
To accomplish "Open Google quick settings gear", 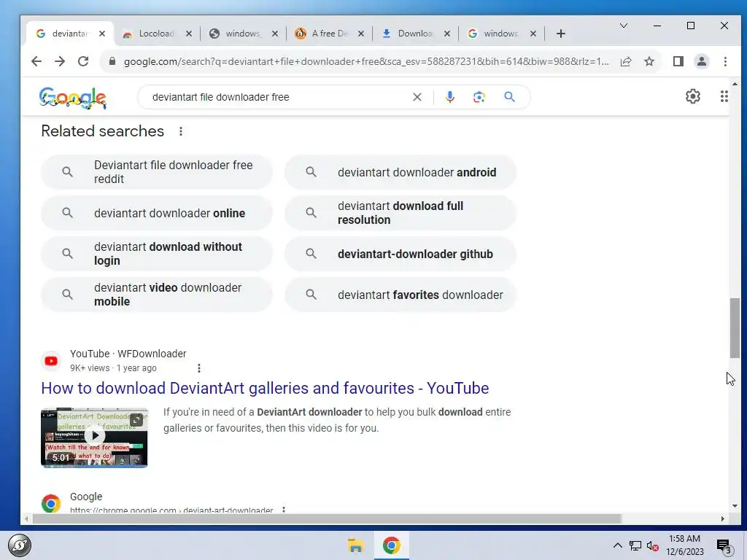I will (693, 97).
